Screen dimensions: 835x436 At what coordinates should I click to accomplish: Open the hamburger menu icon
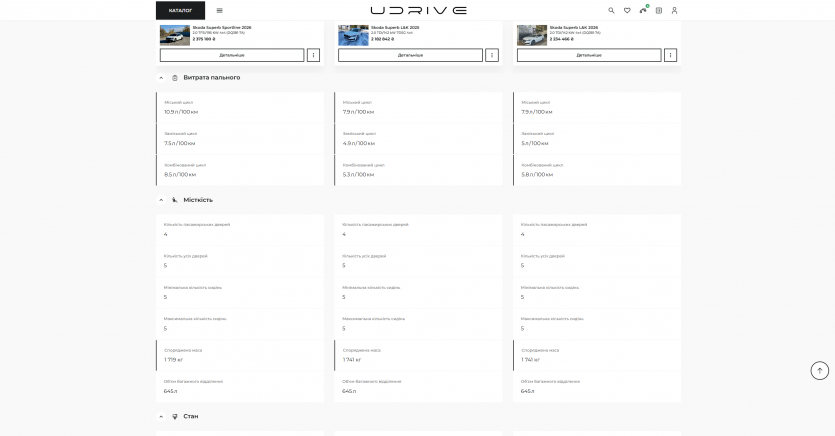point(219,10)
